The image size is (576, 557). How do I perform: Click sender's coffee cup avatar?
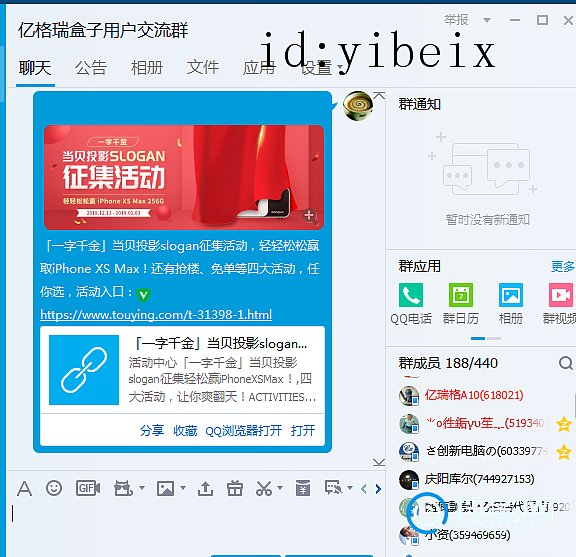point(358,106)
